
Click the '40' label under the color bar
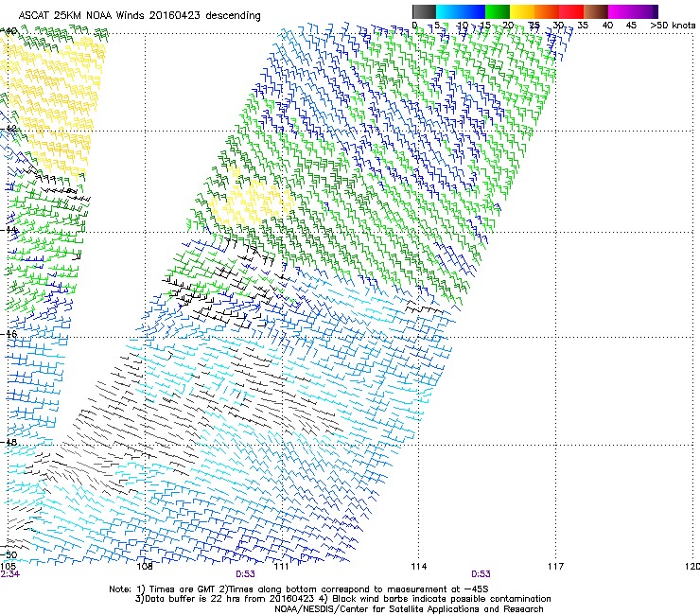point(607,25)
